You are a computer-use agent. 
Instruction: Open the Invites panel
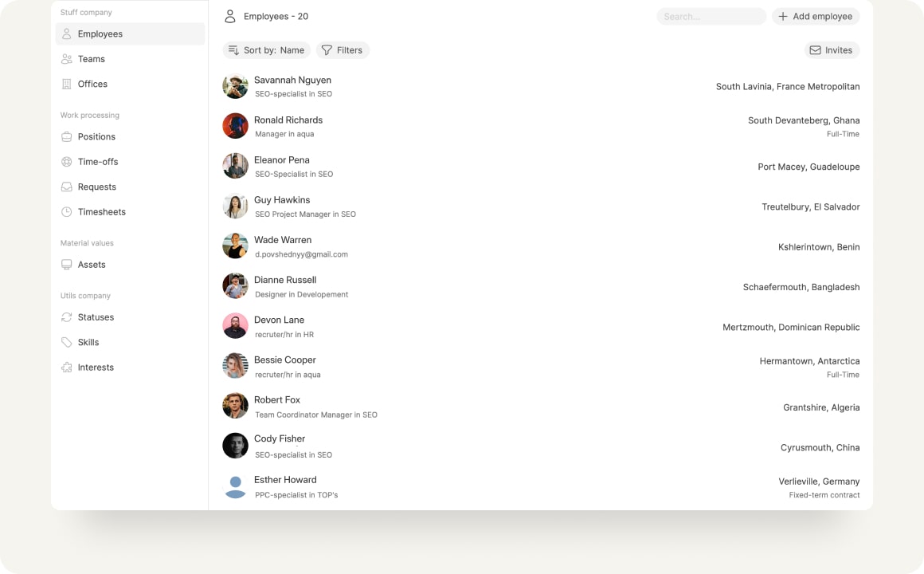coord(832,49)
